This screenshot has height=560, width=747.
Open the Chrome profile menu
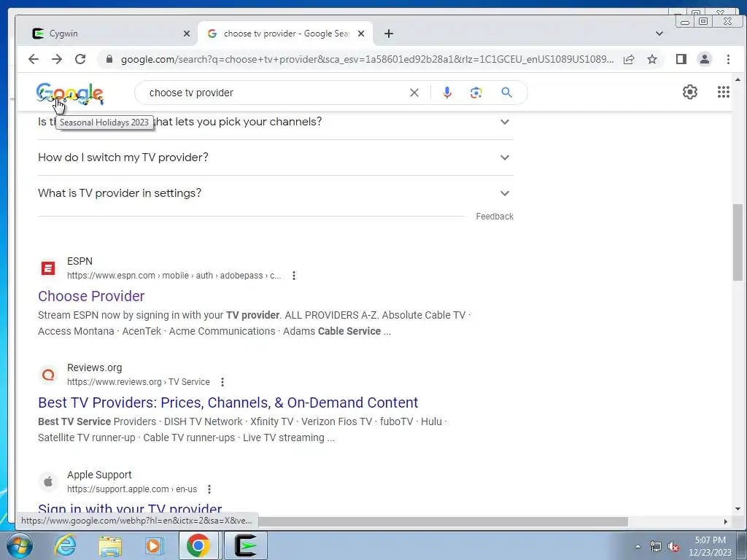(705, 59)
